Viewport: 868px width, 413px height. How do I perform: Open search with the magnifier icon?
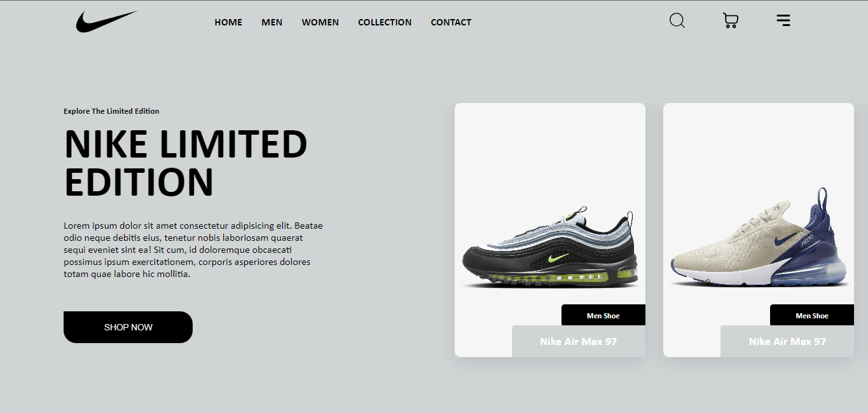pos(677,21)
